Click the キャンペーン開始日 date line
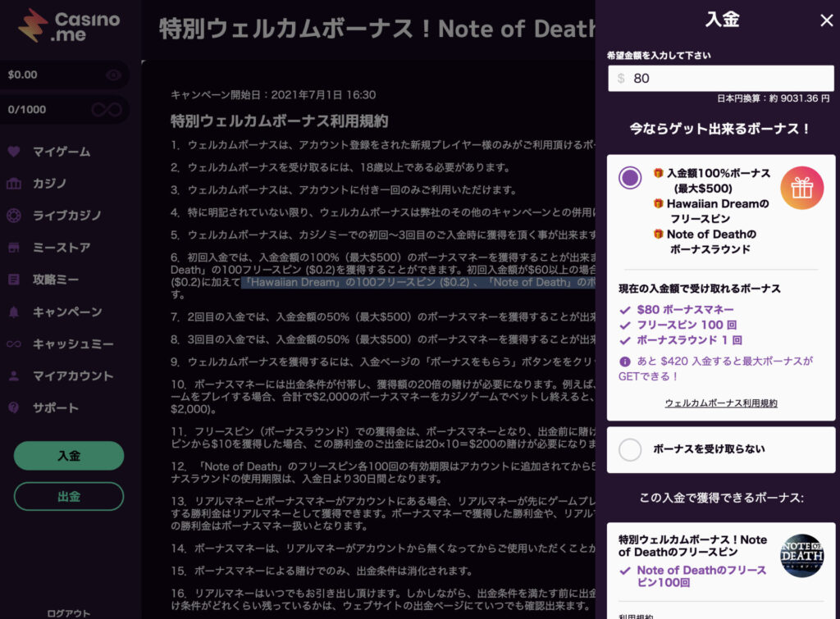 (x=273, y=95)
